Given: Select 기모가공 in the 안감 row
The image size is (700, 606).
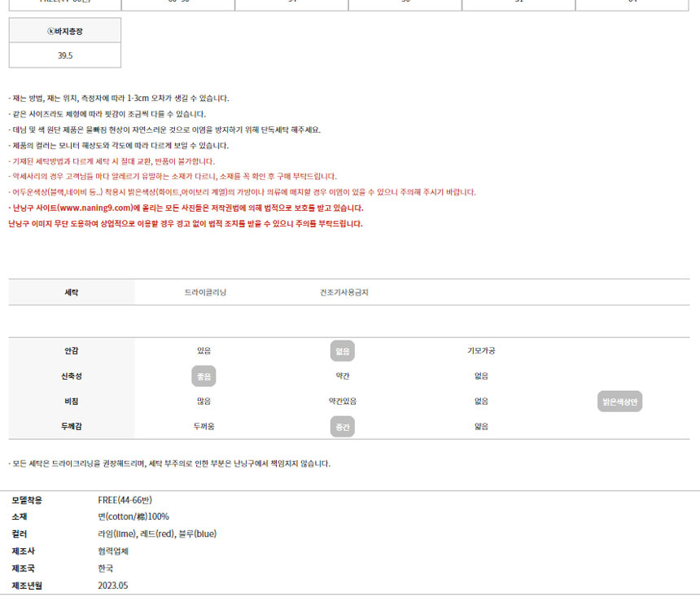Looking at the screenshot, I should [x=481, y=351].
